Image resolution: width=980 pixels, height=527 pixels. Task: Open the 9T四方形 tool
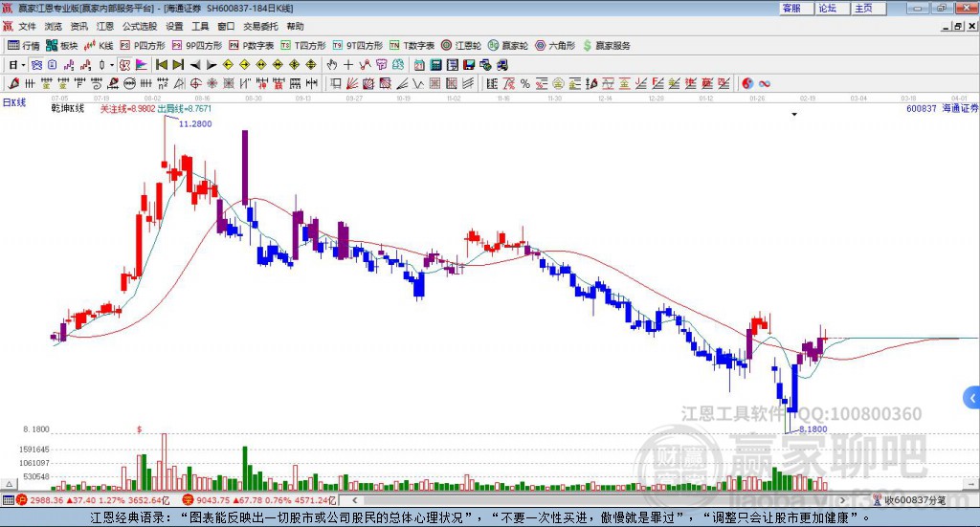pyautogui.click(x=358, y=46)
